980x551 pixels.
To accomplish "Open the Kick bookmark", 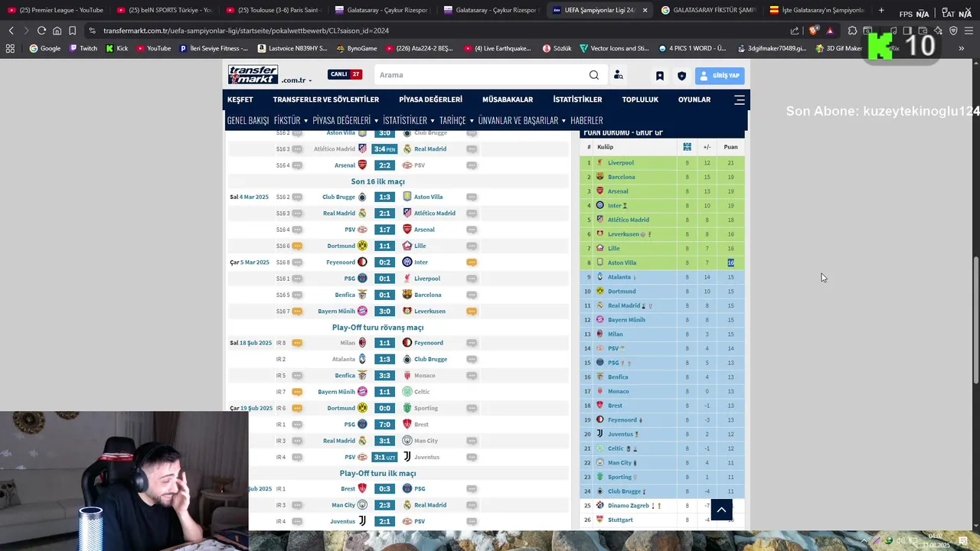I will click(116, 48).
